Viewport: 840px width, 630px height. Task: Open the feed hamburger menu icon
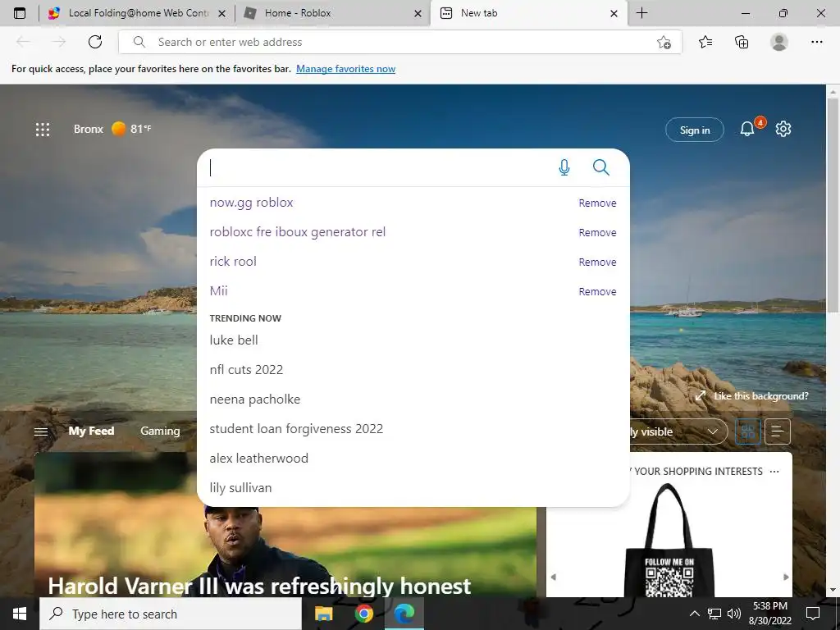41,431
